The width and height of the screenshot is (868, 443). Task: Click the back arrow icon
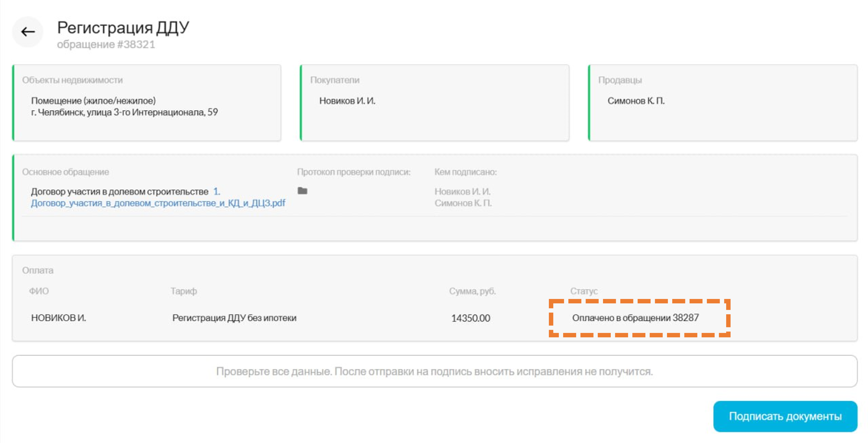(28, 32)
